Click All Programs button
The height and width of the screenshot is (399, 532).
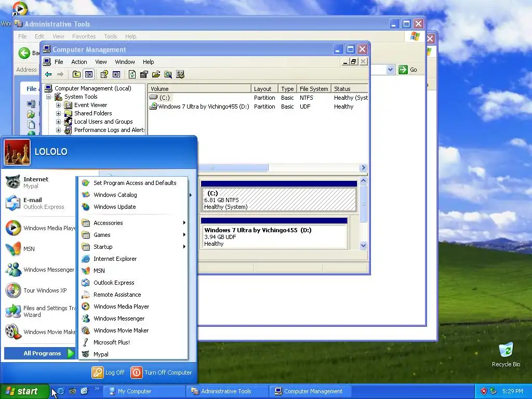point(39,353)
